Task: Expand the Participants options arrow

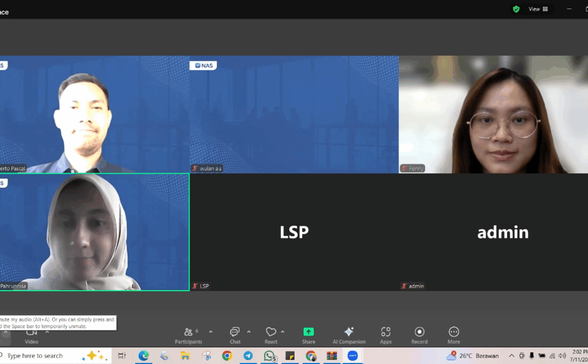Action: (211, 332)
